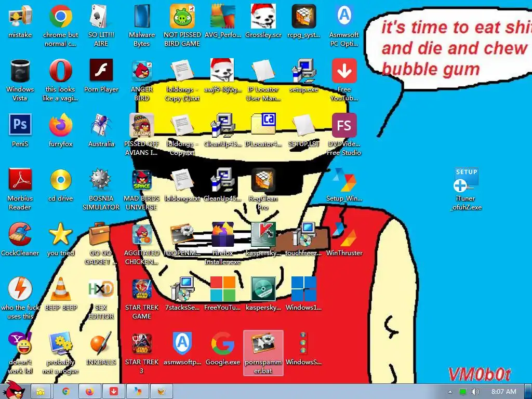Open the furryfox Firefox icon

tap(60, 125)
